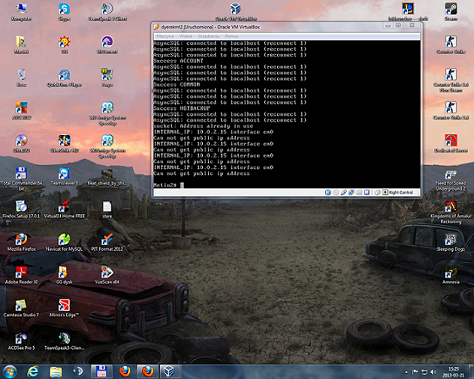Click the hard disk activity icon in VirtualBox status bar
The width and height of the screenshot is (474, 379).
point(328,192)
